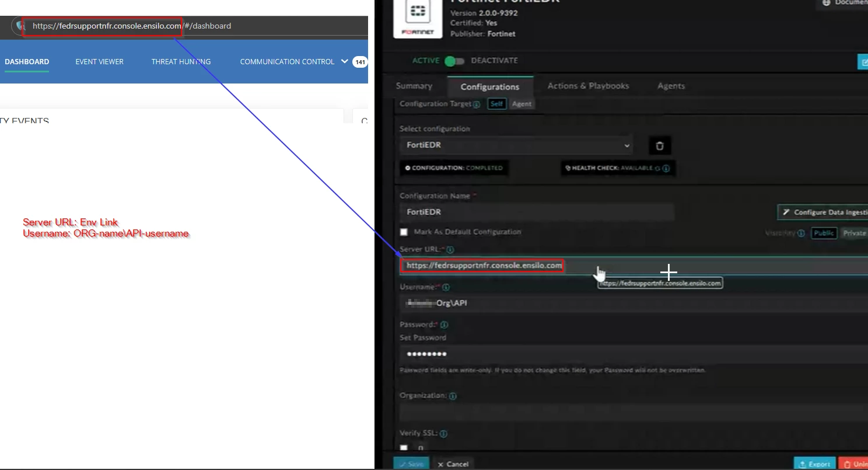Click the Username info icon
The width and height of the screenshot is (868, 470).
pos(446,287)
